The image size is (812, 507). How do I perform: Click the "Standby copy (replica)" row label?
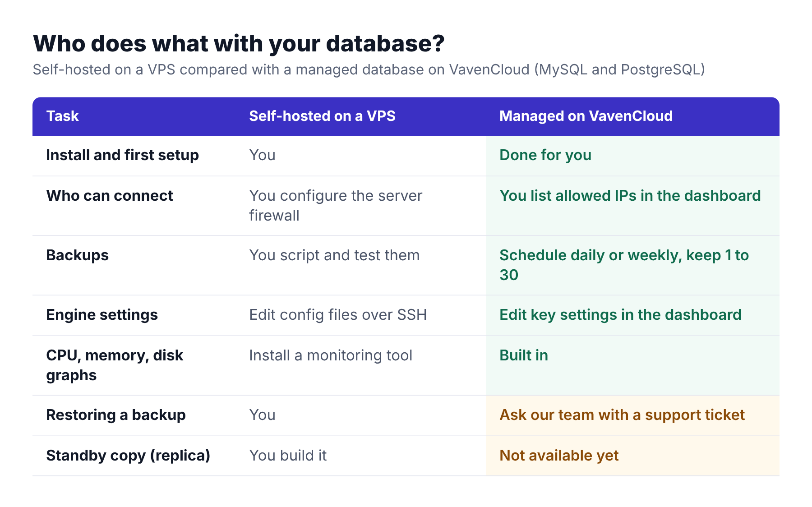pos(128,456)
